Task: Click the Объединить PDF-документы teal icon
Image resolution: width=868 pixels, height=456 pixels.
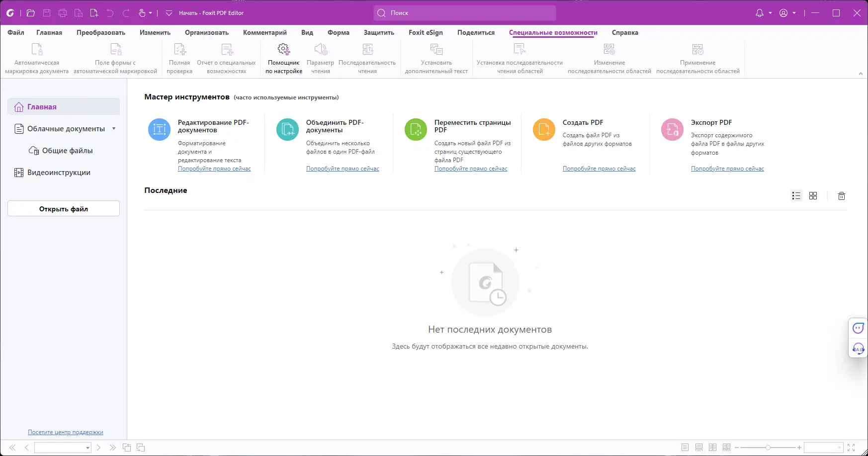Action: pyautogui.click(x=287, y=130)
